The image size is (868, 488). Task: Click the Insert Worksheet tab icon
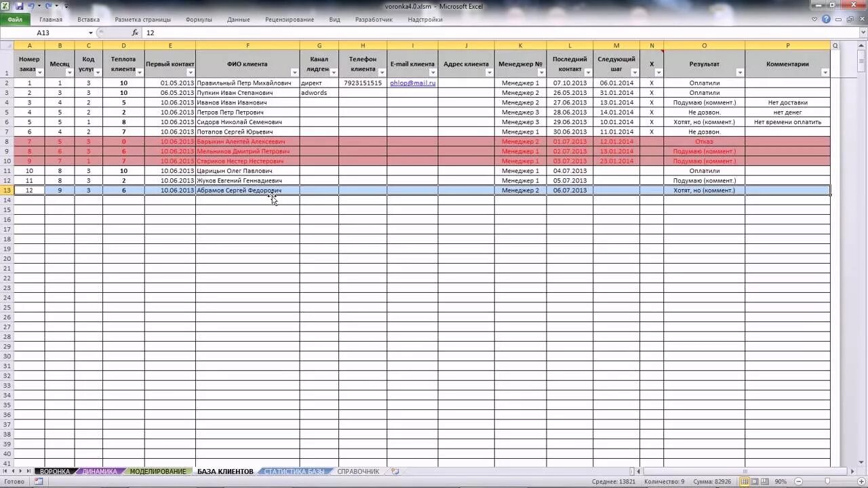[395, 471]
